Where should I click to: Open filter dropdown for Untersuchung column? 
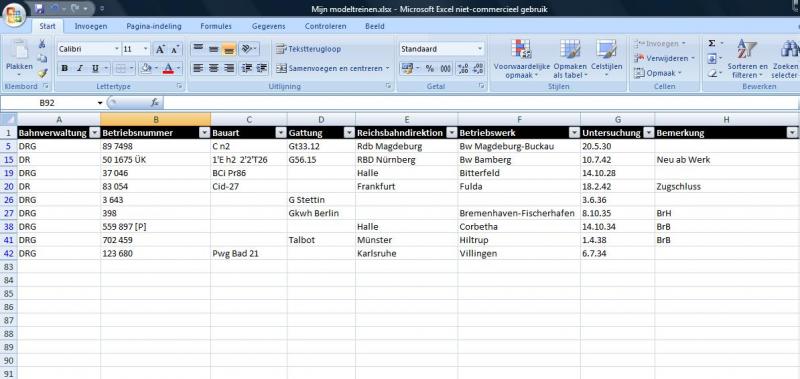(x=648, y=133)
